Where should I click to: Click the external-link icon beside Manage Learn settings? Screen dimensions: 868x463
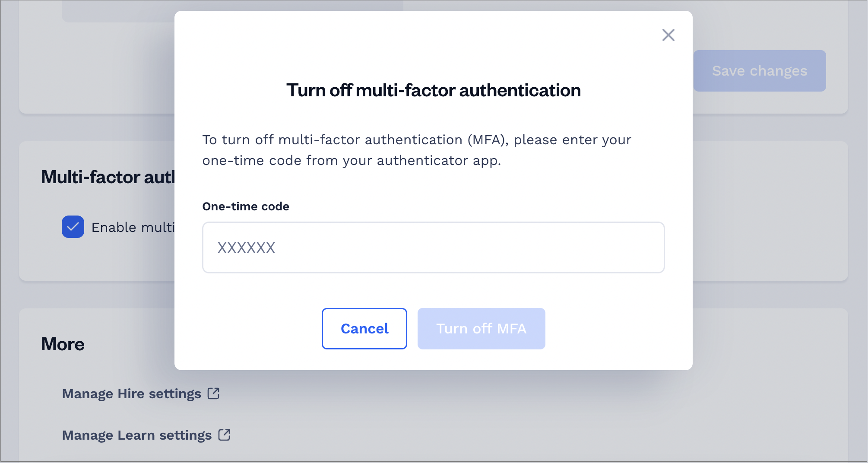tap(224, 434)
